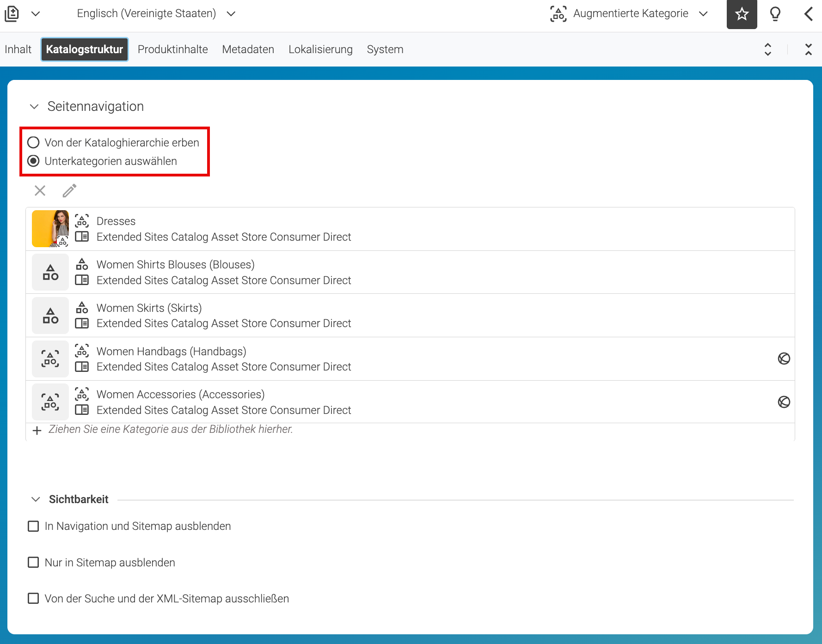822x644 pixels.
Task: Click the pencil edit icon above the list
Action: tap(69, 190)
